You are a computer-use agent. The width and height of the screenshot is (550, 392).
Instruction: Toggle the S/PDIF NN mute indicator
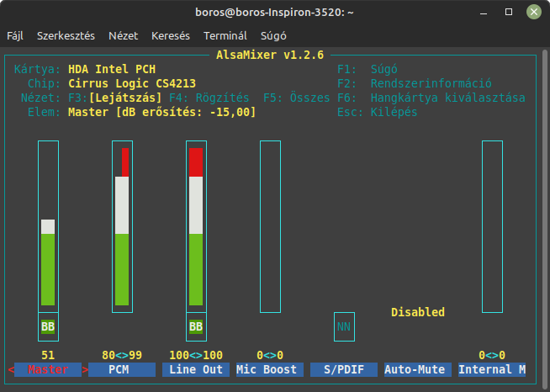point(344,326)
